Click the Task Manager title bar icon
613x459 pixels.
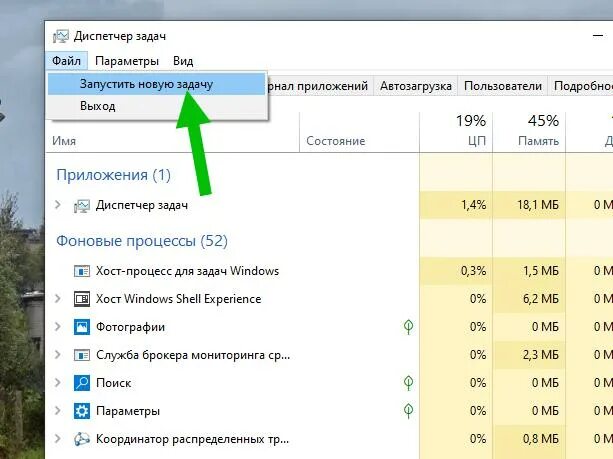coord(61,36)
